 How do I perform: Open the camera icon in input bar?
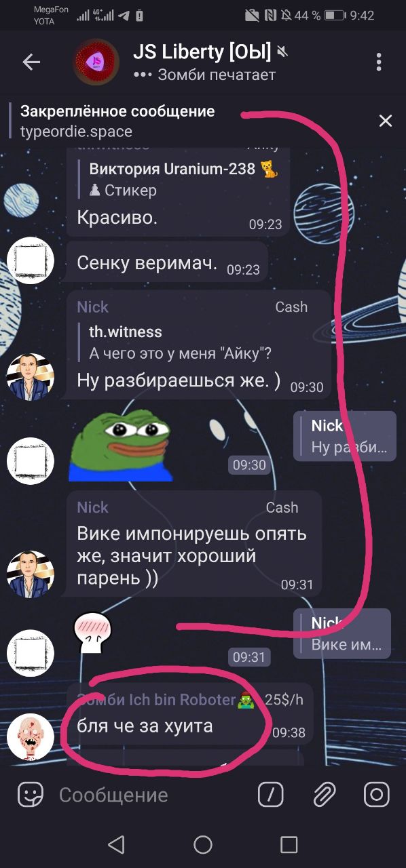point(377,795)
